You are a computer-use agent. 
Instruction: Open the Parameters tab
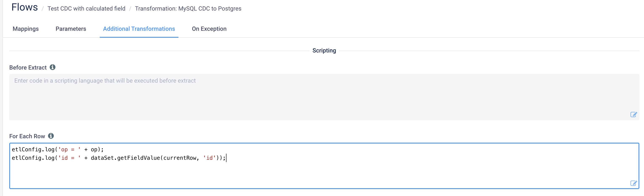71,29
